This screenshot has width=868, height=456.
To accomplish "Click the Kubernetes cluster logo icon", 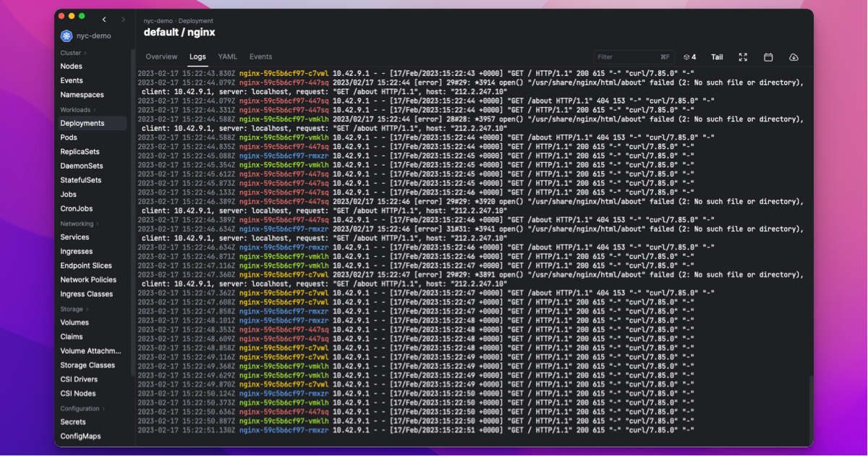I will coord(67,35).
